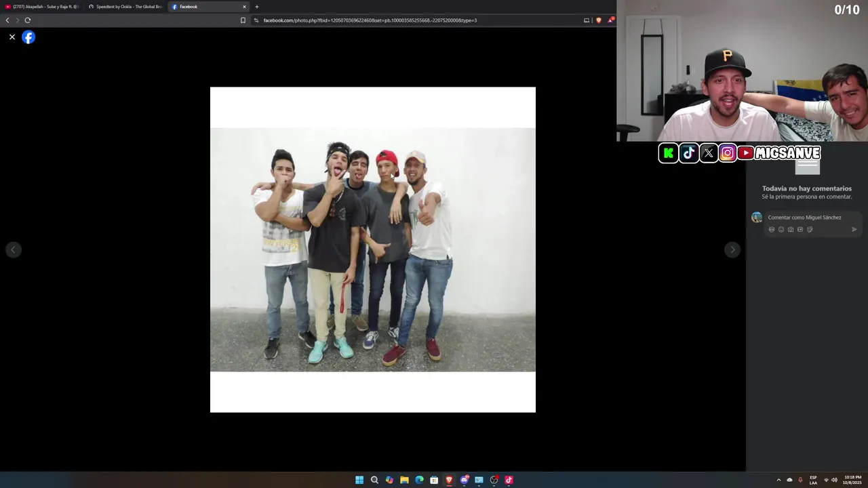Viewport: 868px width, 488px height.
Task: Switch to the Speedtest by Ookla tab
Action: [125, 7]
